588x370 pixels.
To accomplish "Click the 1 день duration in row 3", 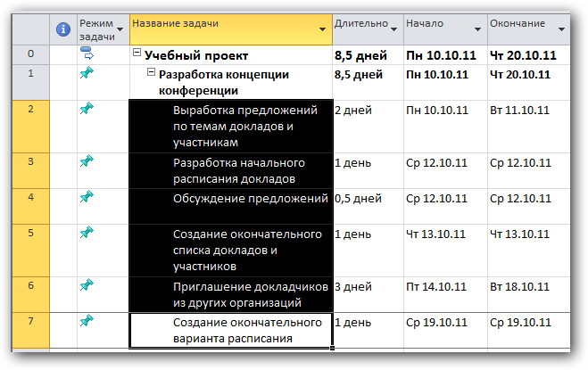I will 368,170.
